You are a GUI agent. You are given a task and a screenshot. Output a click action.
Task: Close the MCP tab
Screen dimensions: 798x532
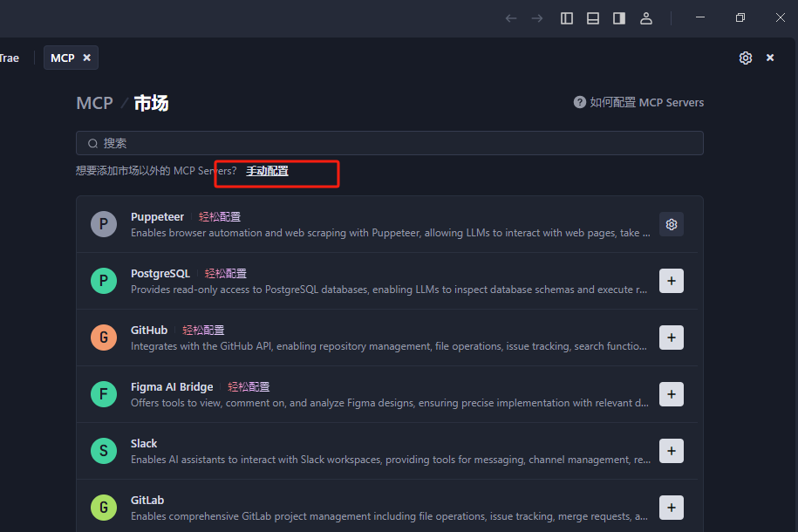point(86,58)
